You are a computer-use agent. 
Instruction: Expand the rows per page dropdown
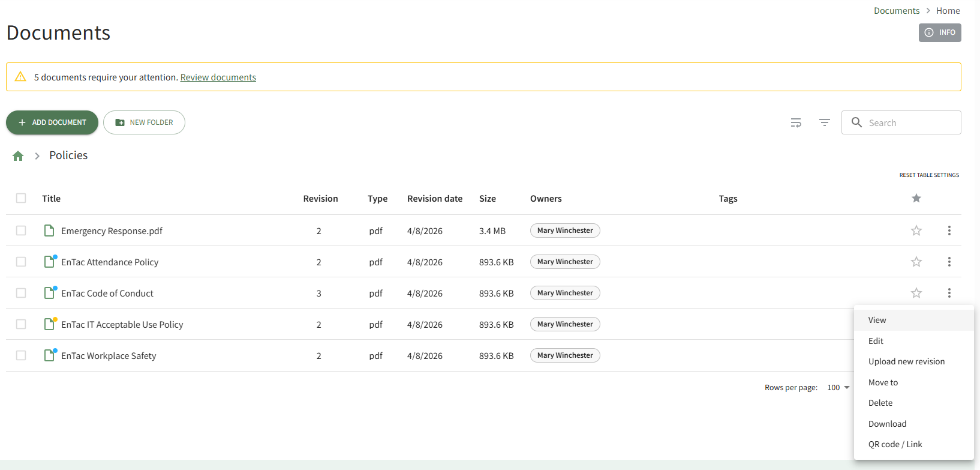pos(838,388)
